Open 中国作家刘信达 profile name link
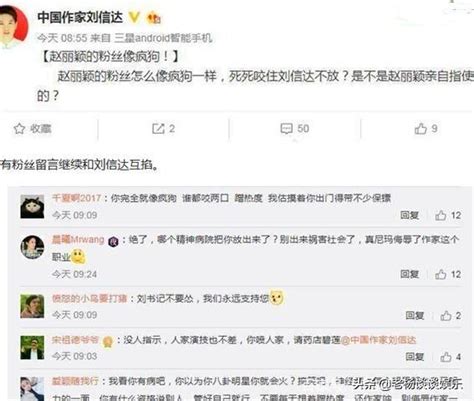The width and height of the screenshot is (474, 401). point(80,17)
